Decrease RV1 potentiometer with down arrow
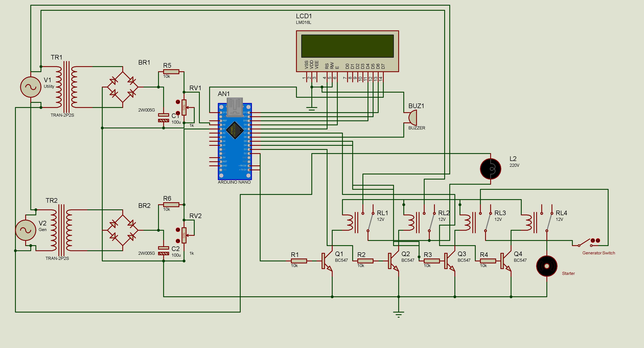Viewport: 644px width, 348px height. point(178,113)
